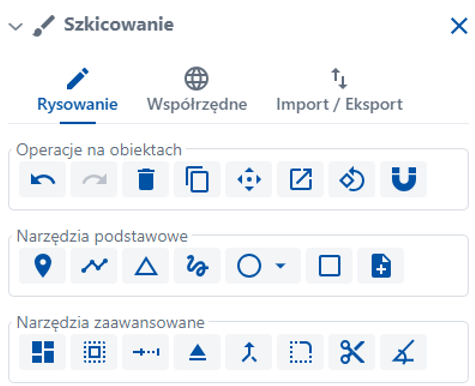The width and height of the screenshot is (475, 386).
Task: Select the merge arrows tool
Action: [249, 352]
